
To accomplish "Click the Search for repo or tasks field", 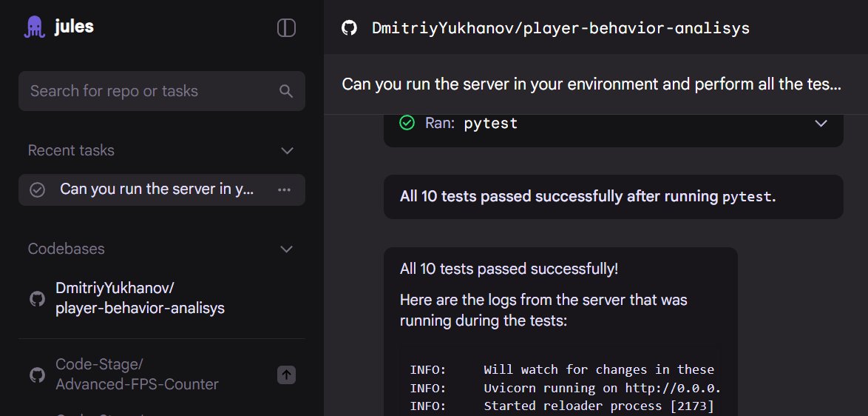I will pos(162,91).
